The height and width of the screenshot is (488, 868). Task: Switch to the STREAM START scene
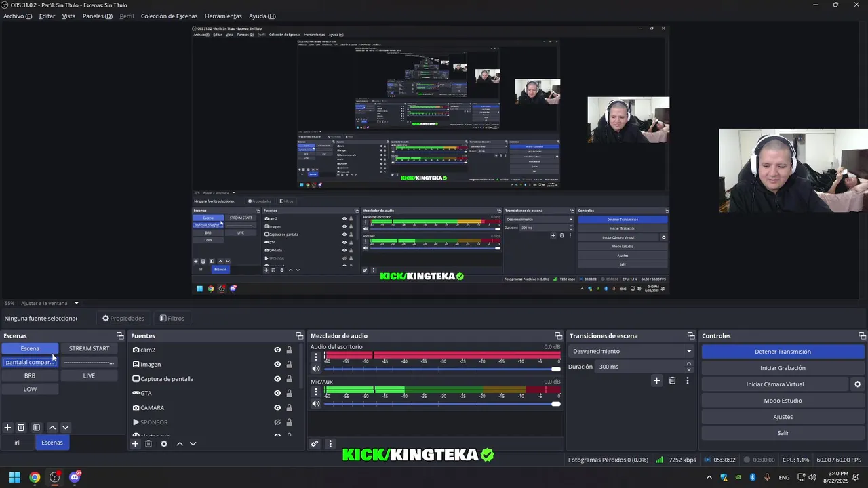[89, 348]
